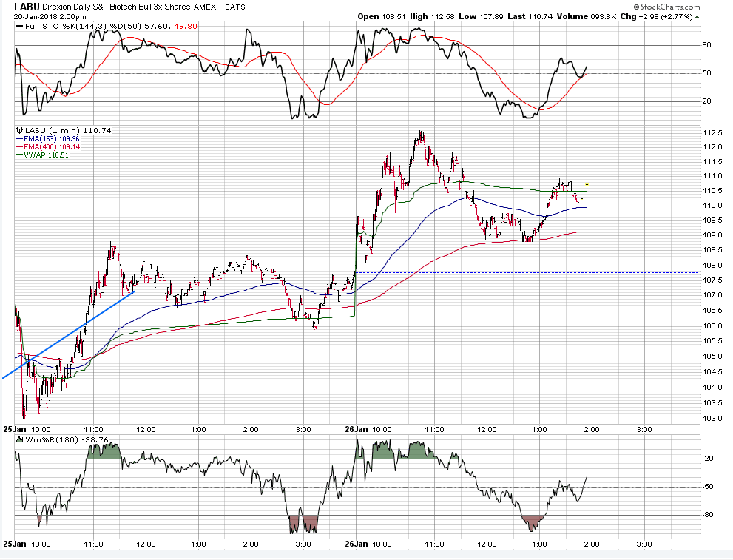This screenshot has height=560, width=733.
Task: Click the red 49.80 %D value
Action: (186, 26)
